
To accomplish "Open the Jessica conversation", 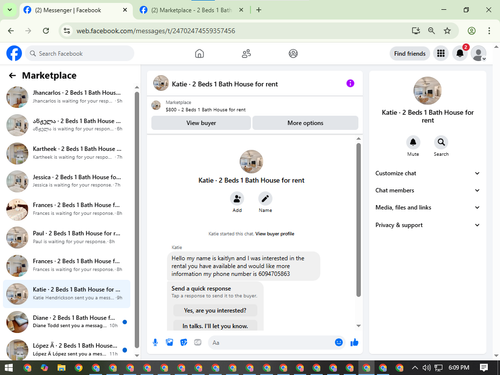I will click(x=67, y=181).
